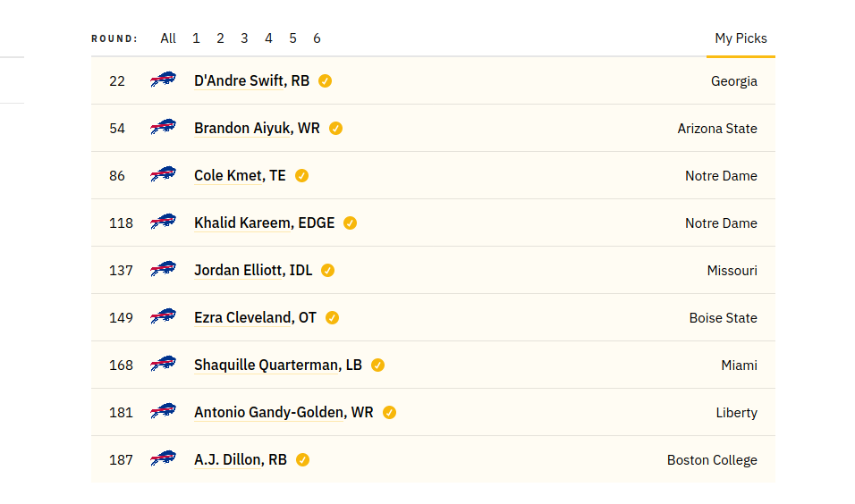The width and height of the screenshot is (855, 504).
Task: Click the Bills logo beside pick 137
Action: point(163,269)
